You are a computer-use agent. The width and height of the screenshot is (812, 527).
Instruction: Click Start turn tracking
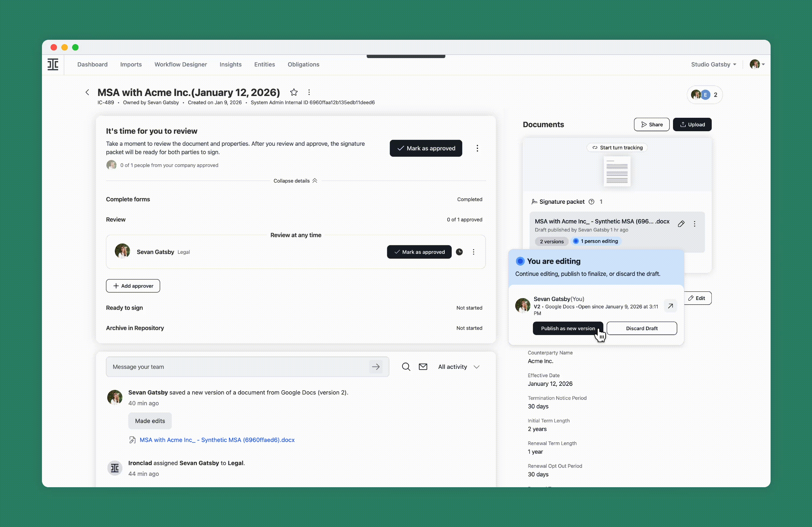tap(617, 147)
